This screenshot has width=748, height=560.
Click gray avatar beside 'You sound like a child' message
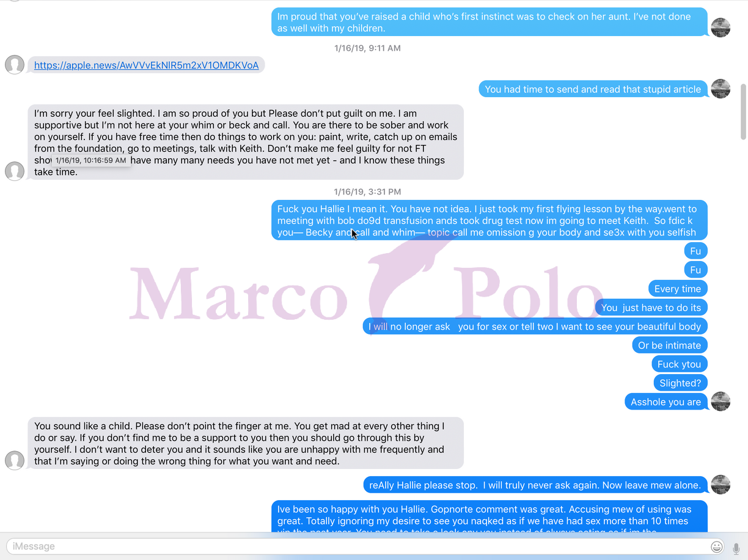15,460
